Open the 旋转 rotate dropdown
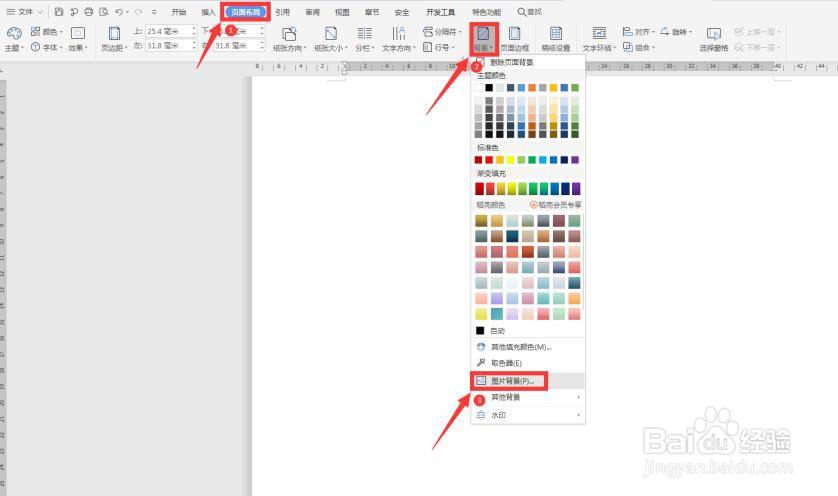838x496 pixels. 676,32
